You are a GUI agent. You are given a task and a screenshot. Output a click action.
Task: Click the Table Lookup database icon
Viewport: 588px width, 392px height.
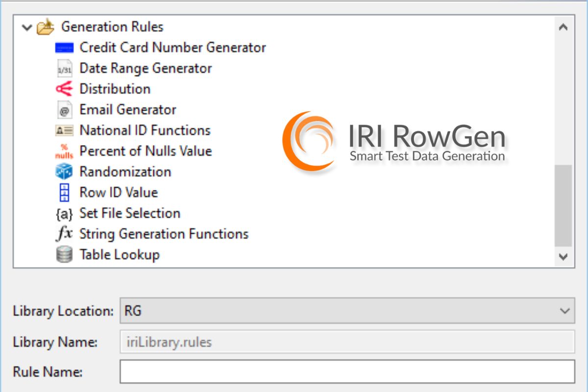[x=64, y=255]
